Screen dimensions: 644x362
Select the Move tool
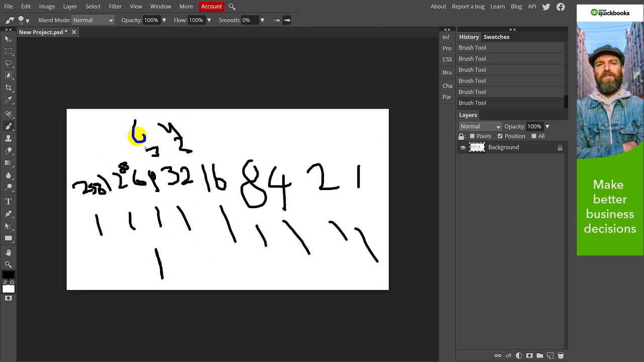pyautogui.click(x=9, y=39)
